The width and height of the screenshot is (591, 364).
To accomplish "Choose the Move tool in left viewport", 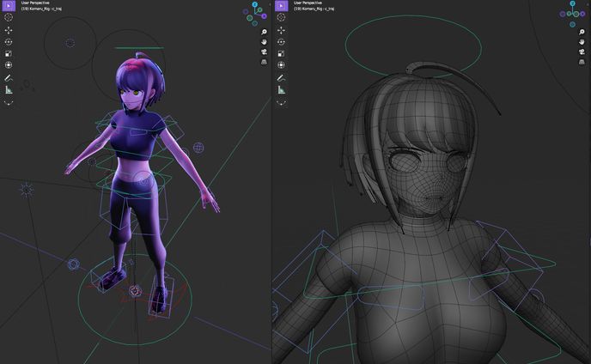I will 9,29.
